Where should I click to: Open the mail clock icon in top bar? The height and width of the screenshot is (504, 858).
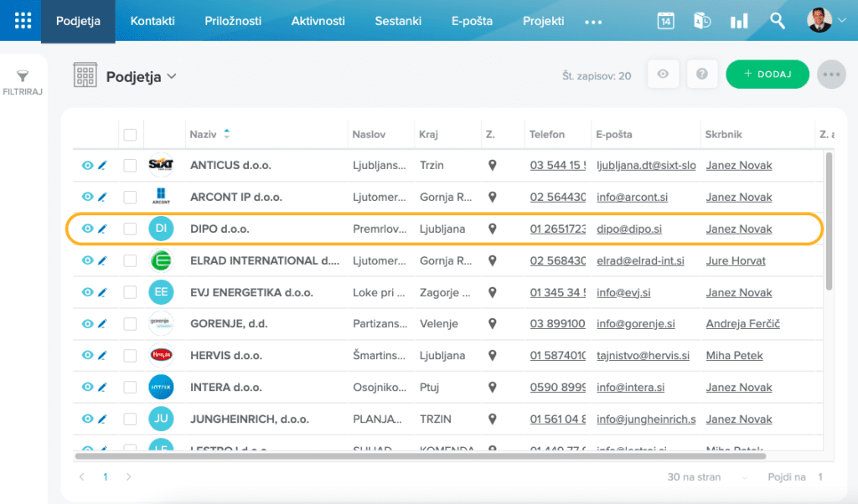pyautogui.click(x=702, y=21)
